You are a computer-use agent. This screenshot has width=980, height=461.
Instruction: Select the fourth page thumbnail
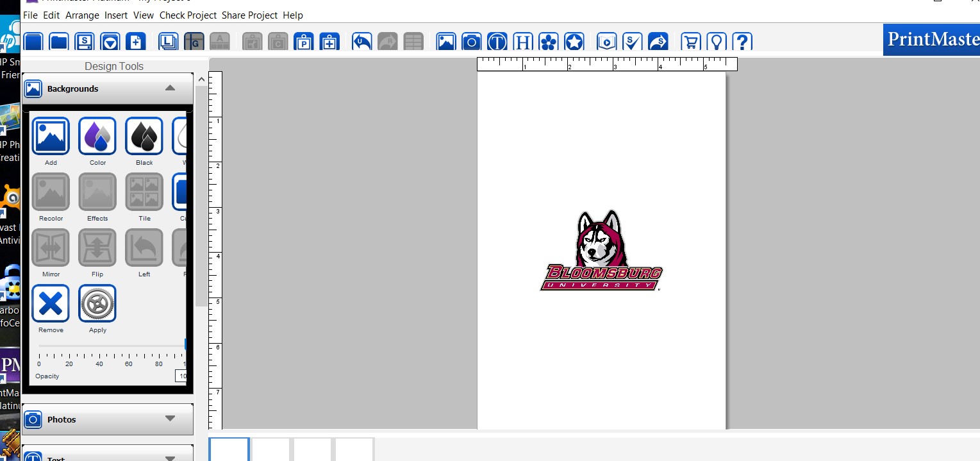pyautogui.click(x=354, y=449)
